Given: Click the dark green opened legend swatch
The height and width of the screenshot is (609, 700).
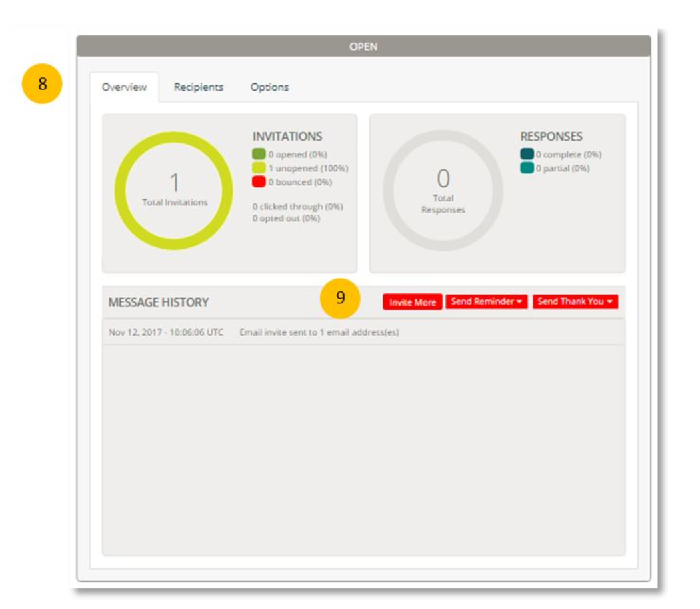Looking at the screenshot, I should 259,155.
